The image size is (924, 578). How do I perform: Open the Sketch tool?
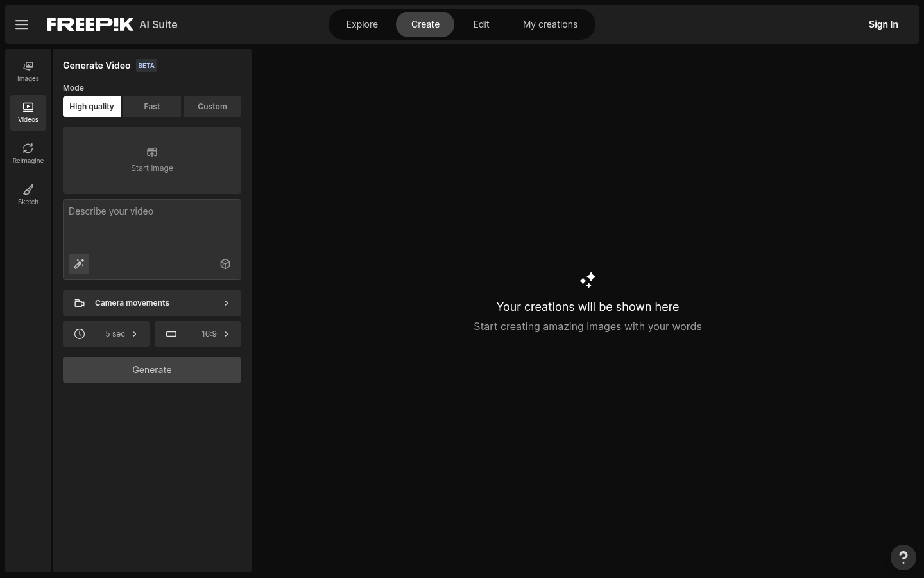pyautogui.click(x=28, y=195)
